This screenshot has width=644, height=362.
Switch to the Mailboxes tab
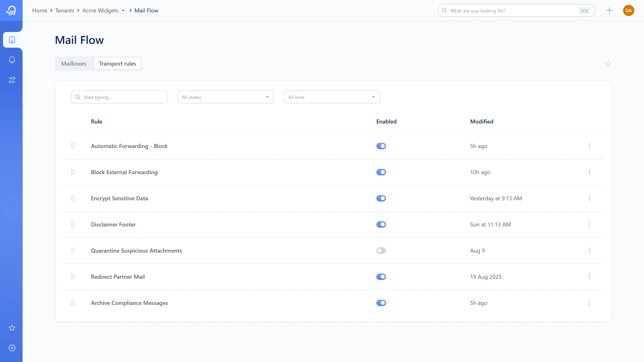pos(74,64)
